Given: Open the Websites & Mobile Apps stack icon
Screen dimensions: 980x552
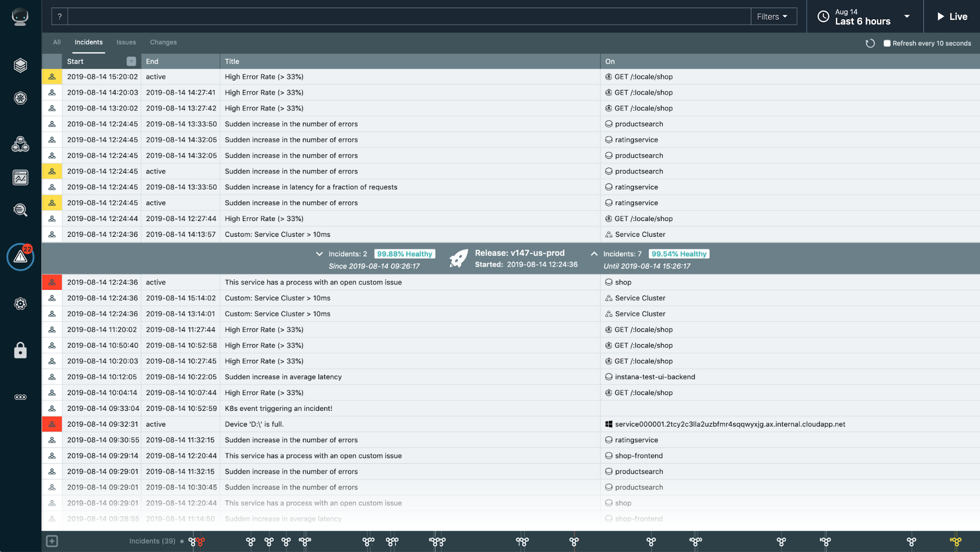Looking at the screenshot, I should point(20,65).
